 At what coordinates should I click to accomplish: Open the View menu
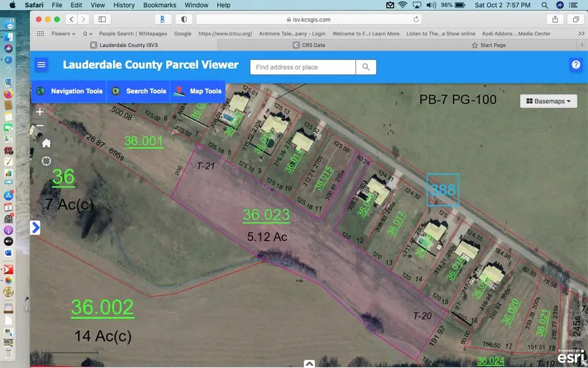tap(97, 5)
